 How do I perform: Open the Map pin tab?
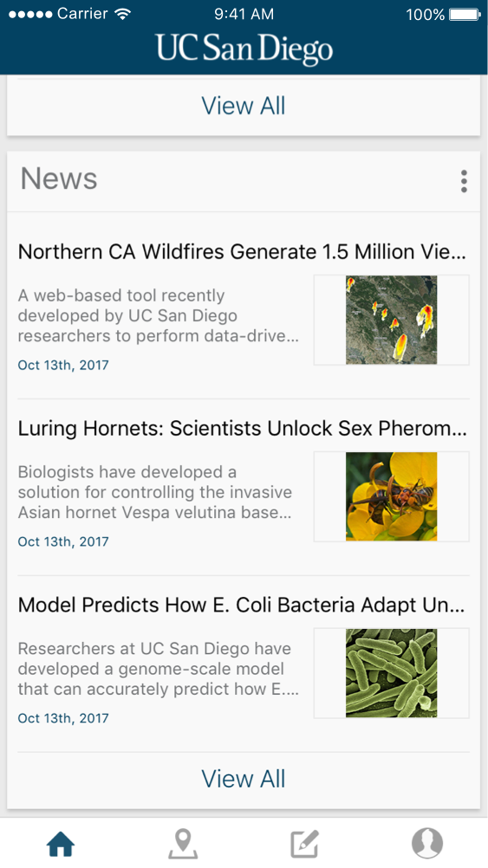point(183,845)
